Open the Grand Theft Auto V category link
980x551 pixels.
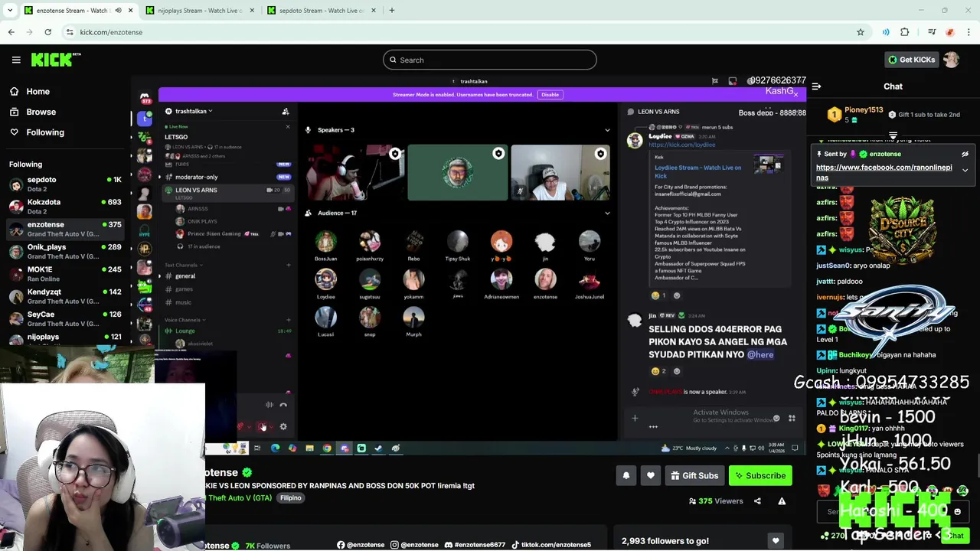238,498
